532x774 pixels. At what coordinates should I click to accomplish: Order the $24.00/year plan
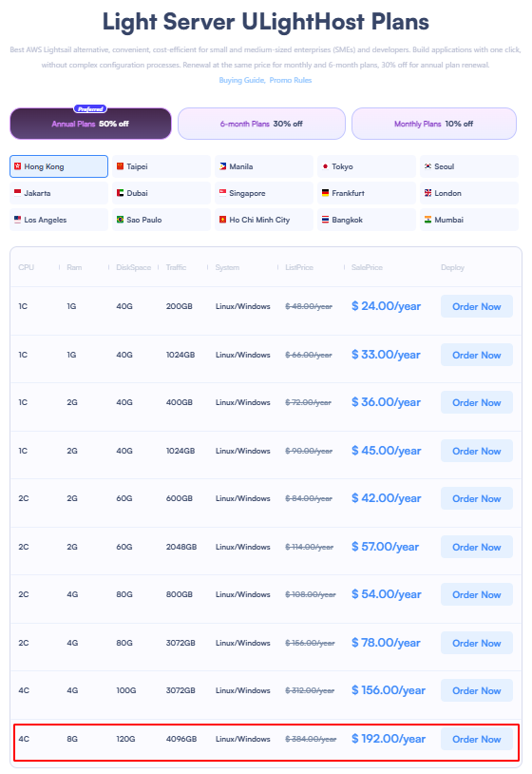[477, 306]
